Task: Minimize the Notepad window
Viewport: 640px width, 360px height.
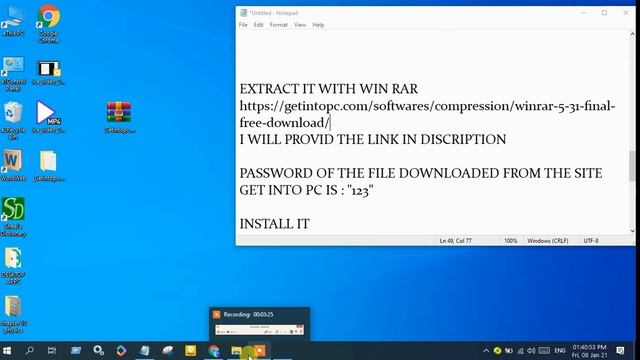Action: click(583, 13)
